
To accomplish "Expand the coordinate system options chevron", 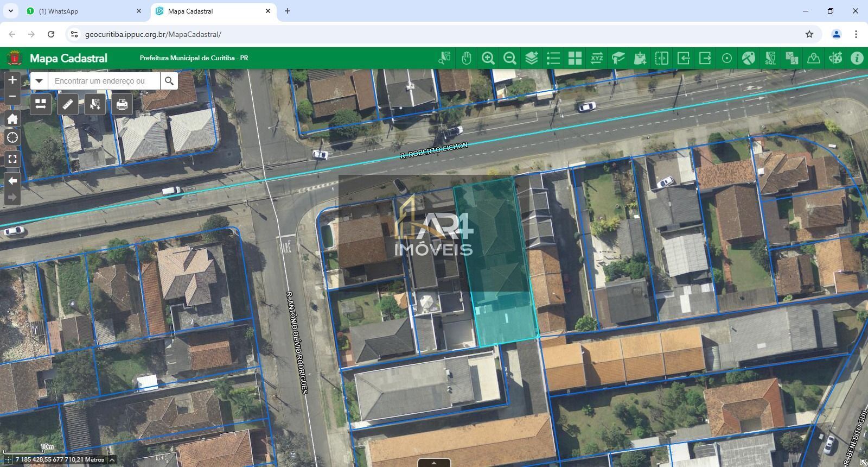I will tap(112, 460).
